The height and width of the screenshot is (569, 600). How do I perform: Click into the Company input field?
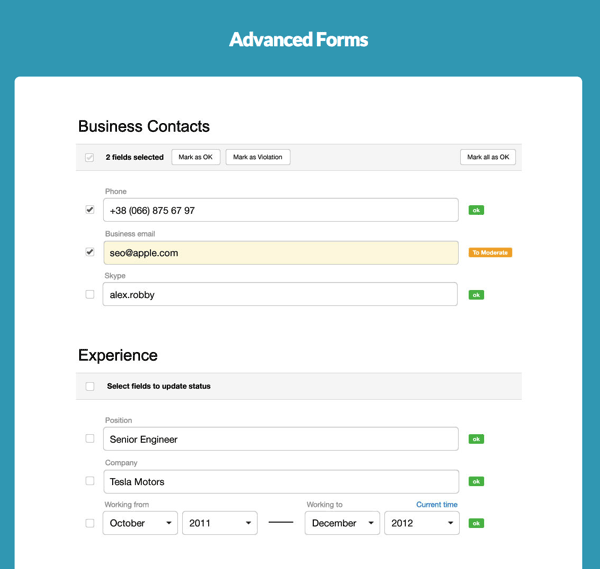click(280, 481)
